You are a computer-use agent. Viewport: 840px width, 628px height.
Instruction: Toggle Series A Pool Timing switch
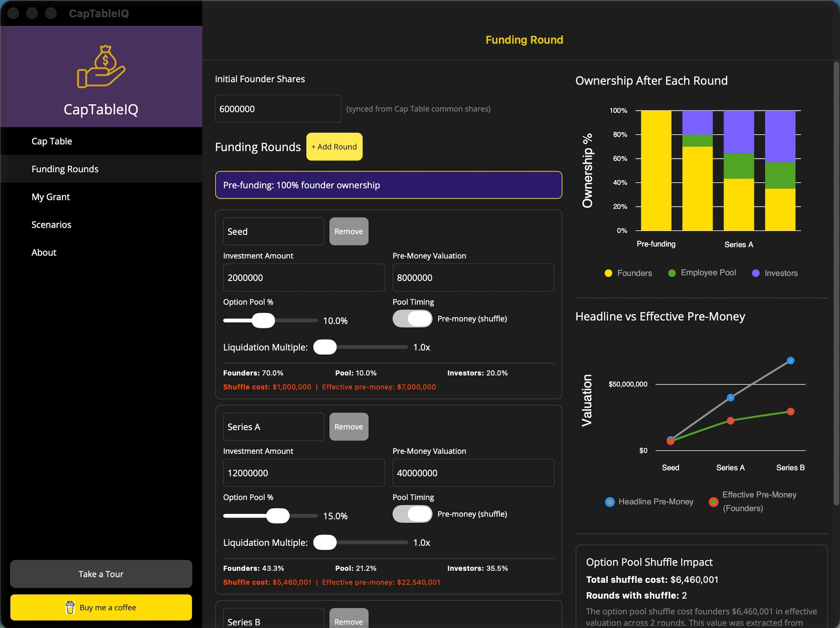click(412, 514)
